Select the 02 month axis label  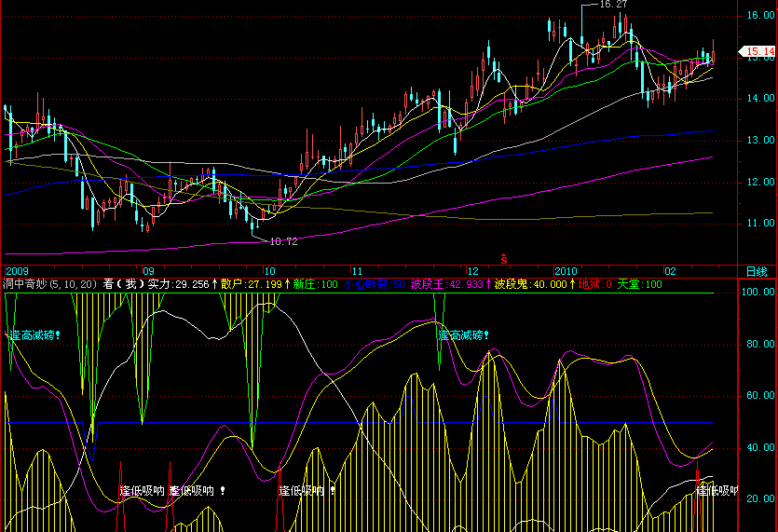[670, 271]
